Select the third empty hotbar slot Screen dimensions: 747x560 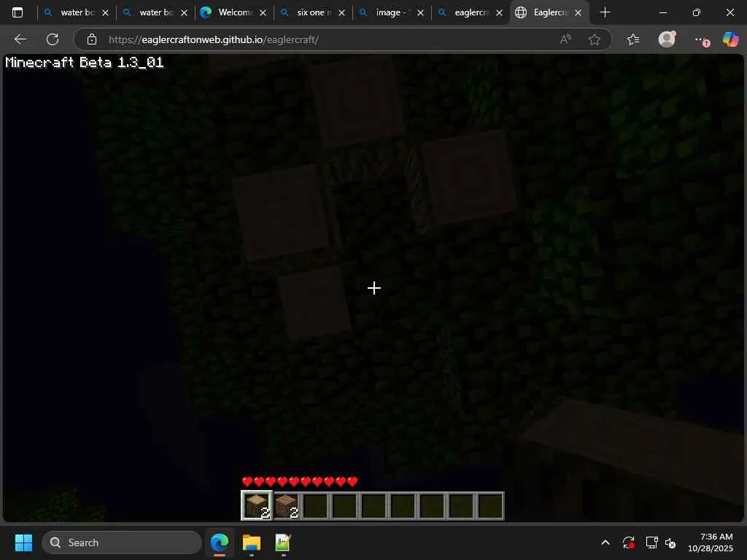pos(315,506)
